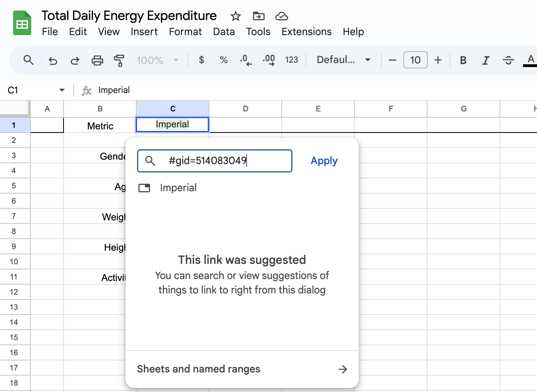Open the Format menu

[185, 32]
